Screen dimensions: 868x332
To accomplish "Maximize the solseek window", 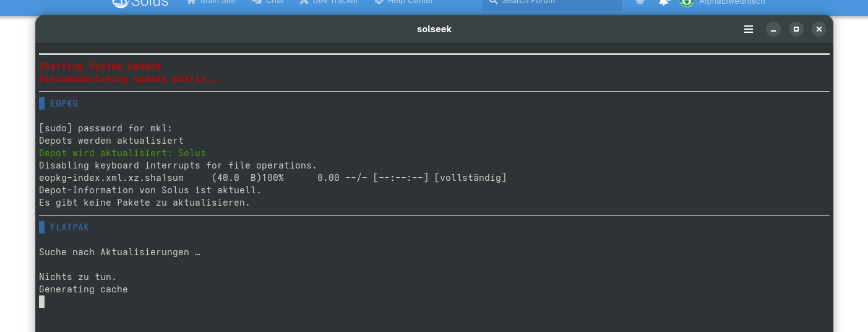I will click(x=796, y=29).
